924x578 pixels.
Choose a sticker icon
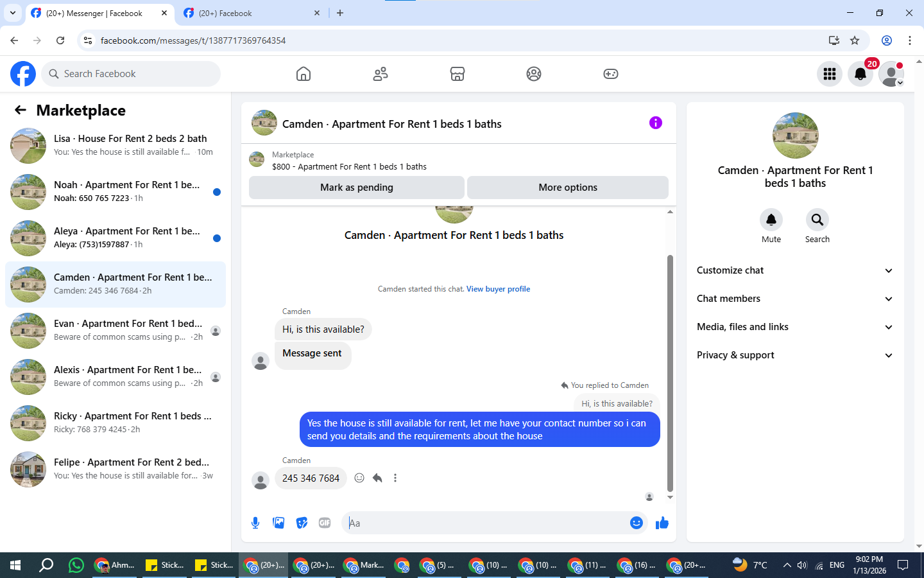302,523
